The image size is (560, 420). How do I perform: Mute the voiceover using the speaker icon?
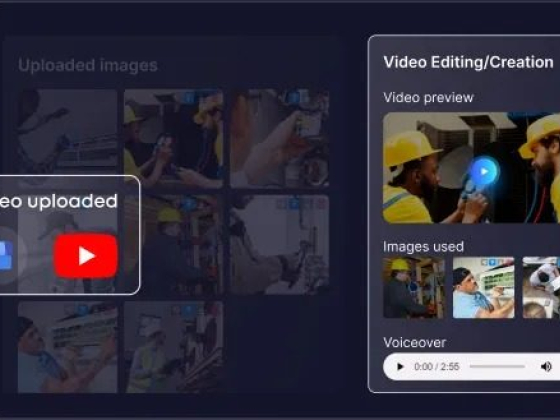[546, 366]
